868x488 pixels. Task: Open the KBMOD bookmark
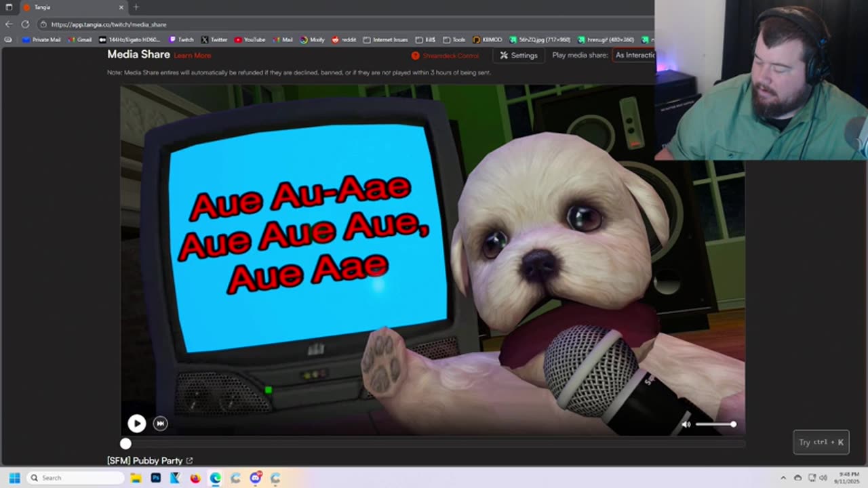[x=488, y=40]
